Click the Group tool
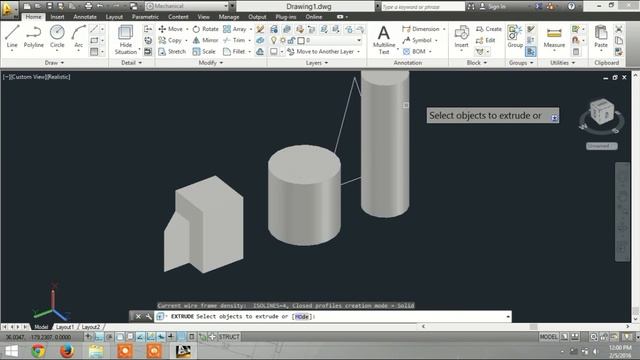The width and height of the screenshot is (640, 360). click(515, 37)
